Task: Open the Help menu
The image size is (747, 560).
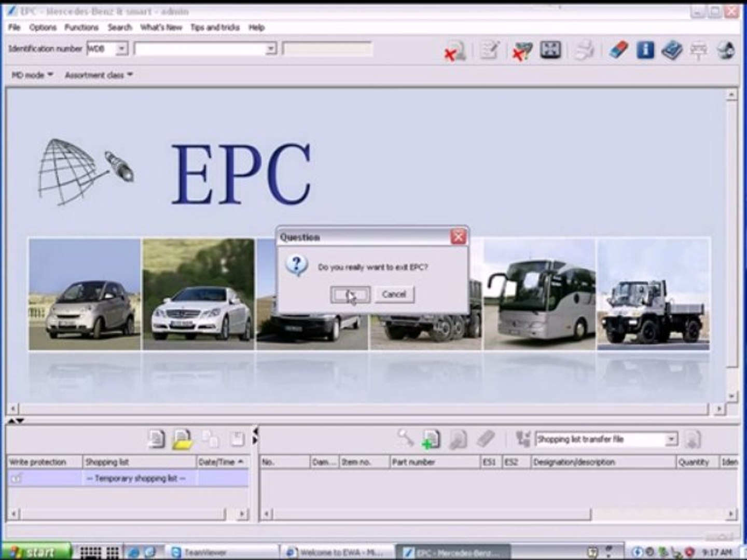Action: tap(256, 27)
